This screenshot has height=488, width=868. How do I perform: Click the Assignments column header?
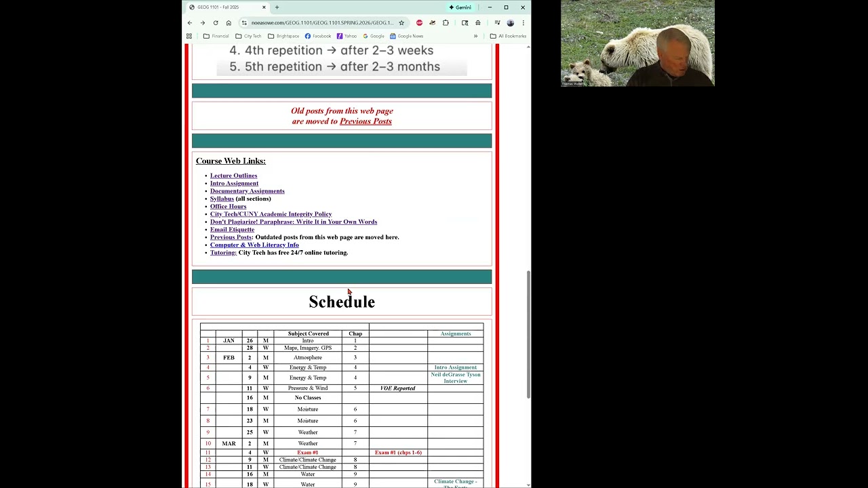pyautogui.click(x=456, y=333)
